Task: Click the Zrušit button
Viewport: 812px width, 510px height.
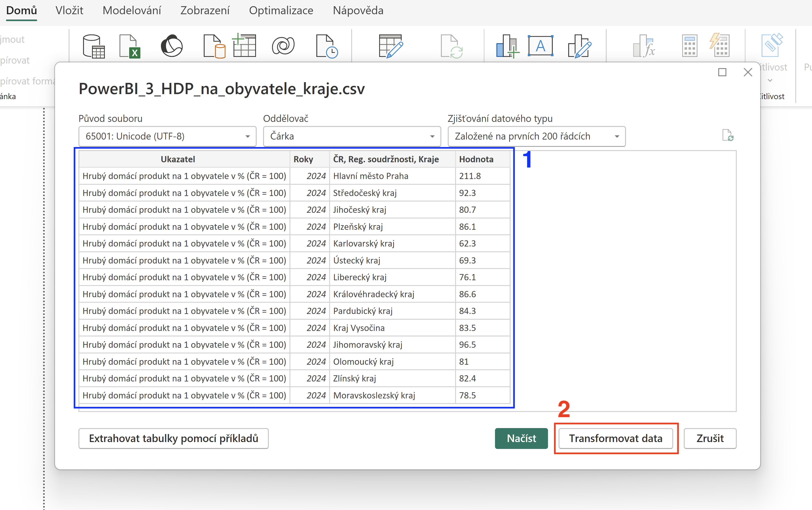Action: [x=710, y=438]
